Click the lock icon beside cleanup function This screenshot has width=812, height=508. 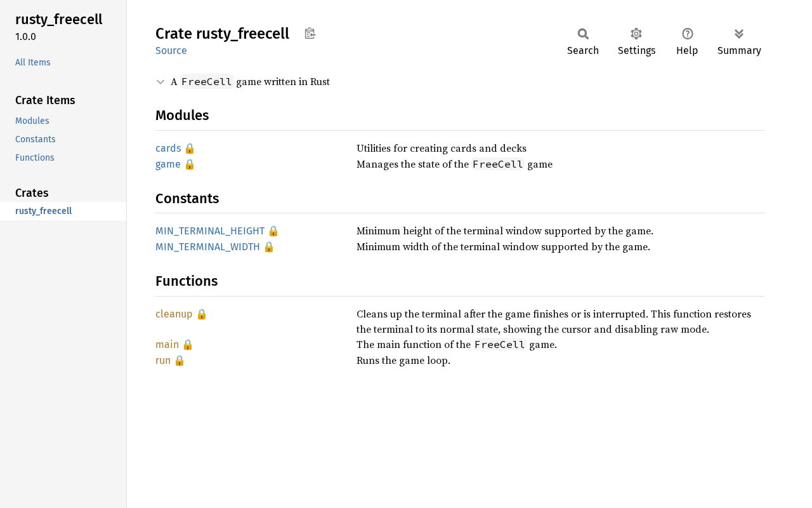202,314
